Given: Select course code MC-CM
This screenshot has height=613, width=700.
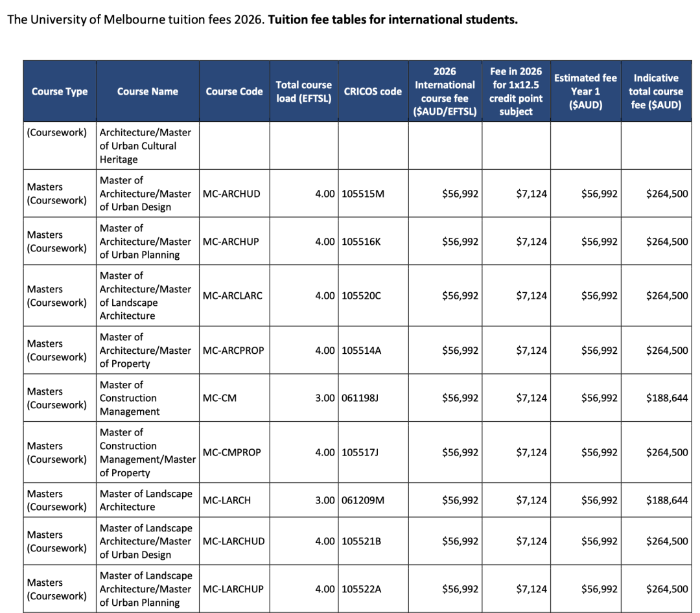Looking at the screenshot, I should click(219, 398).
